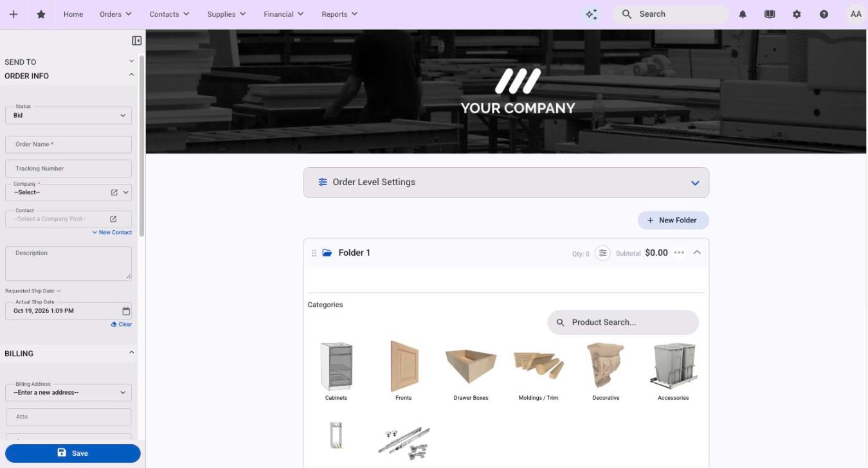The width and height of the screenshot is (868, 468).
Task: Click the New Folder button
Action: tap(673, 221)
